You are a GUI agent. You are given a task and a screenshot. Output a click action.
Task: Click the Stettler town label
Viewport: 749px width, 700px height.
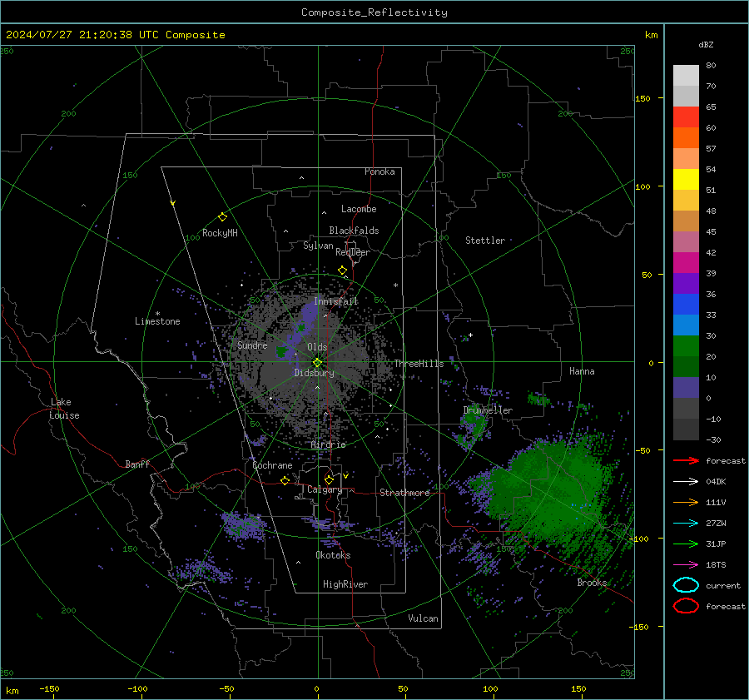click(485, 241)
